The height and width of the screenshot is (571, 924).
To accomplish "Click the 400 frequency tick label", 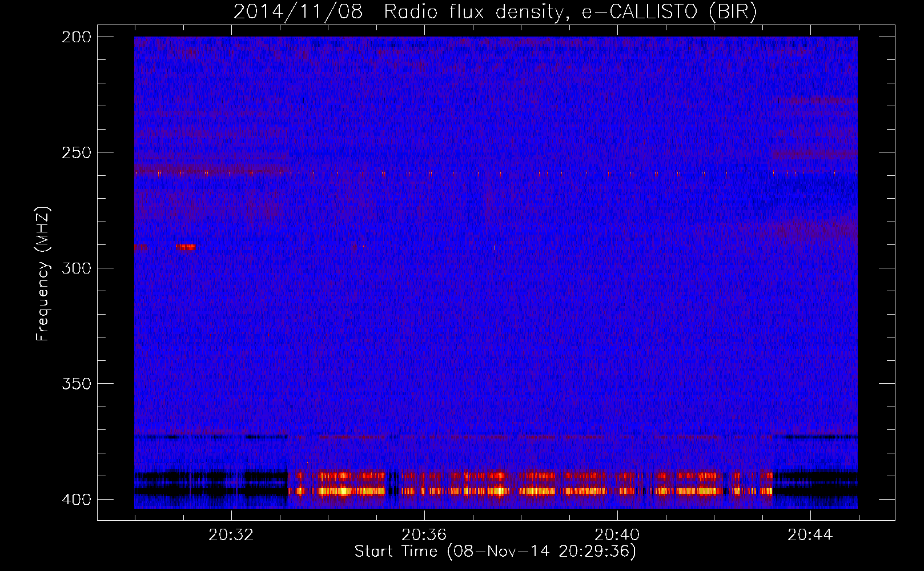I will pyautogui.click(x=76, y=499).
